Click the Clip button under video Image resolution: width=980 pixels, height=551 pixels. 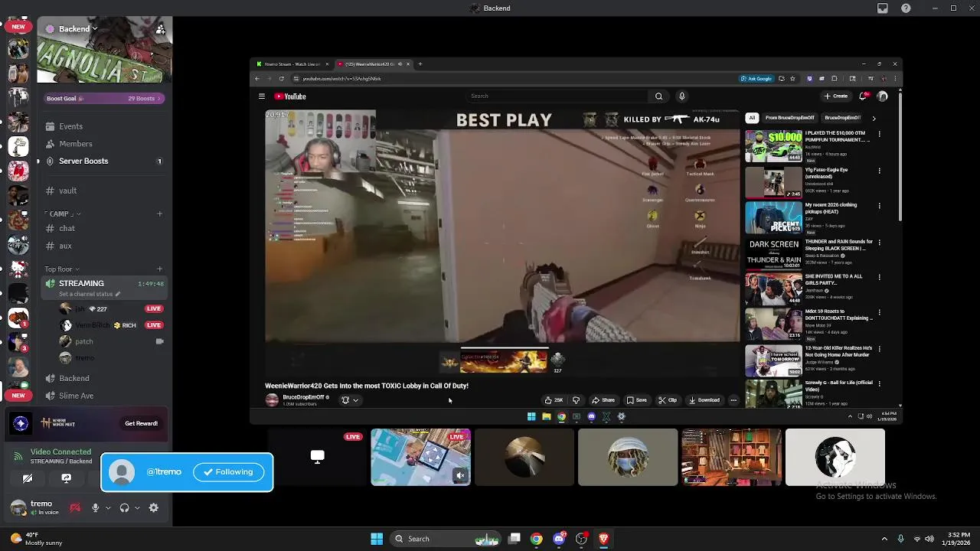(x=668, y=400)
